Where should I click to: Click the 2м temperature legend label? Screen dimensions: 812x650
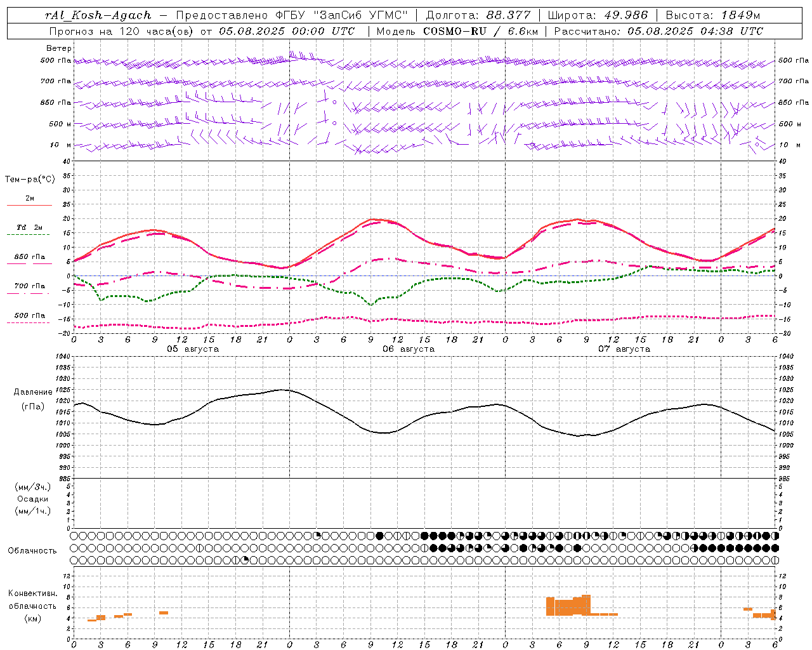(x=30, y=199)
